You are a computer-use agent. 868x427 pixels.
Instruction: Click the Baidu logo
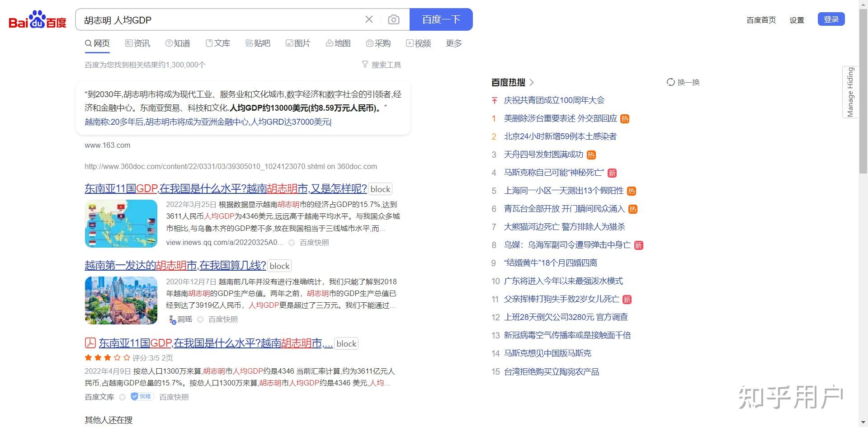(38, 19)
